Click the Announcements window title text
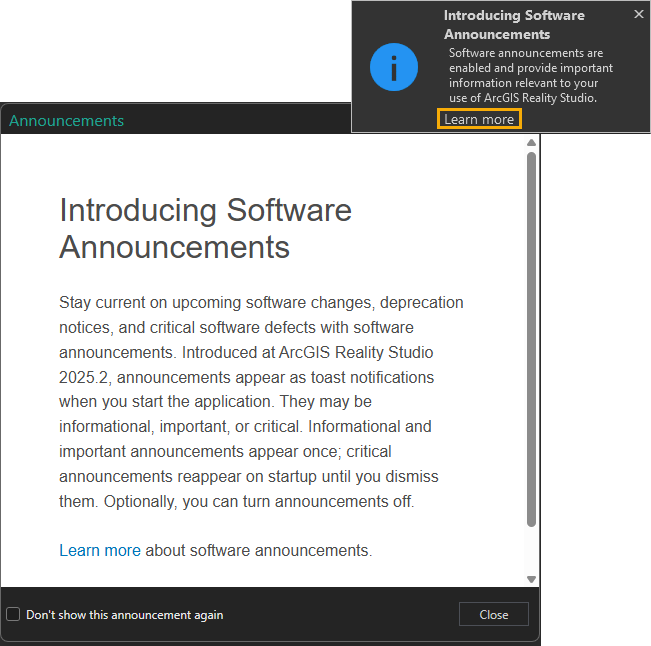Viewport: 651px width, 646px height. coord(66,121)
